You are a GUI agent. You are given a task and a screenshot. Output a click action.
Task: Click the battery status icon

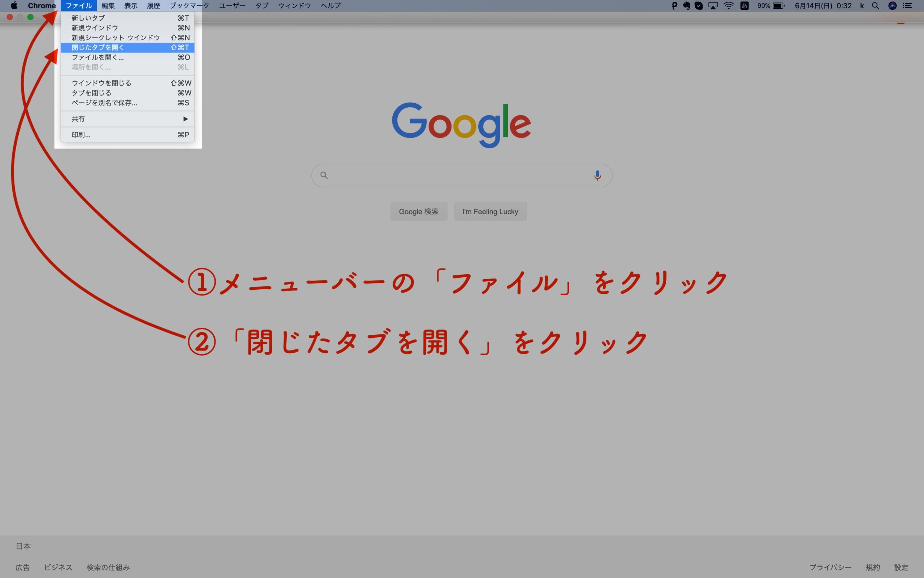[779, 5]
